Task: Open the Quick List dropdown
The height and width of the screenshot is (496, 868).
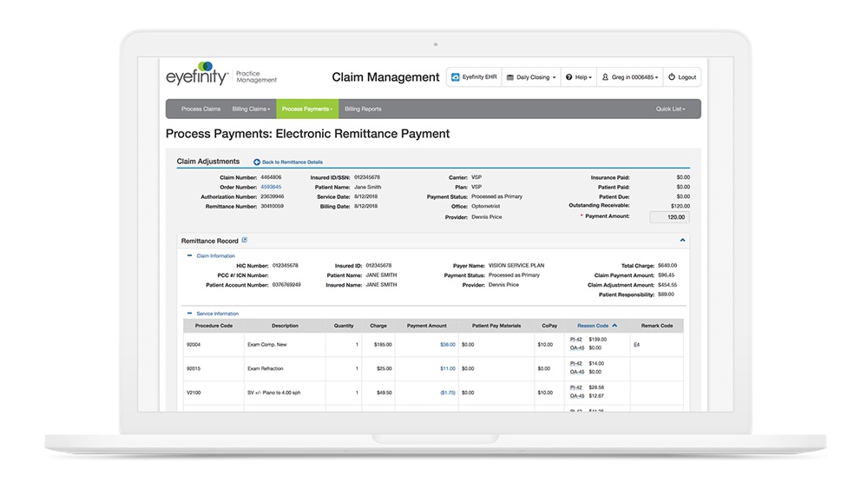Action: pos(670,109)
